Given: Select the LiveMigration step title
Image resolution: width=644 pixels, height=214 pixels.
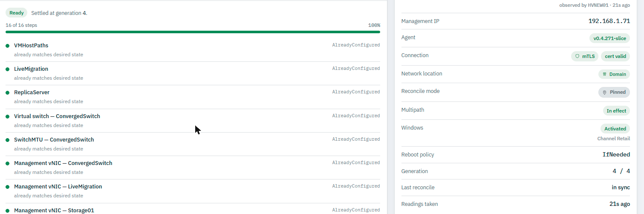Looking at the screenshot, I should (x=31, y=69).
